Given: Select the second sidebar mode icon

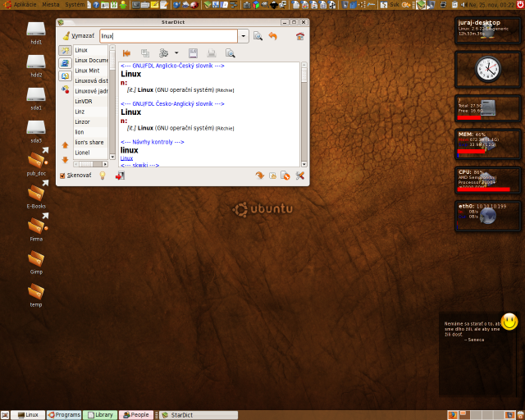Looking at the screenshot, I should click(x=65, y=63).
